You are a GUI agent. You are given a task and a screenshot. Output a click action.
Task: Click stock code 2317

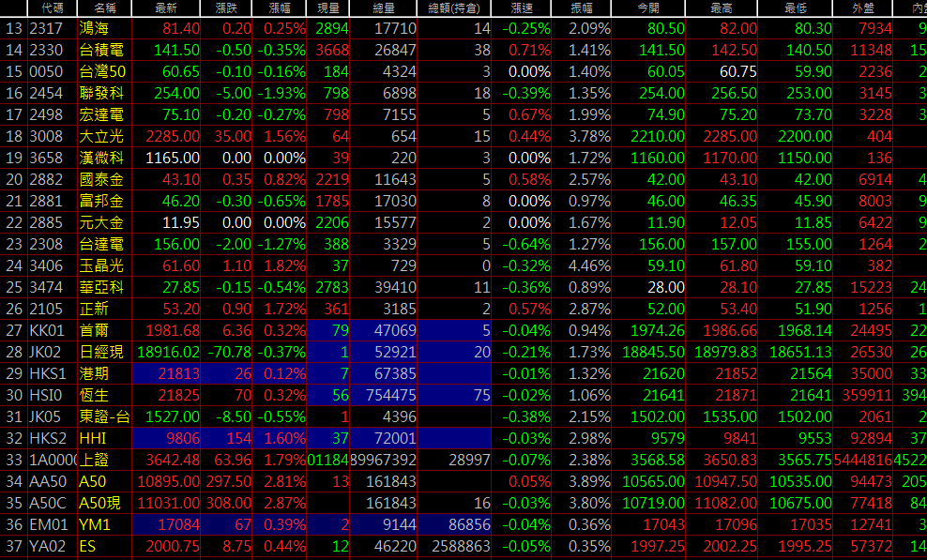pyautogui.click(x=46, y=28)
